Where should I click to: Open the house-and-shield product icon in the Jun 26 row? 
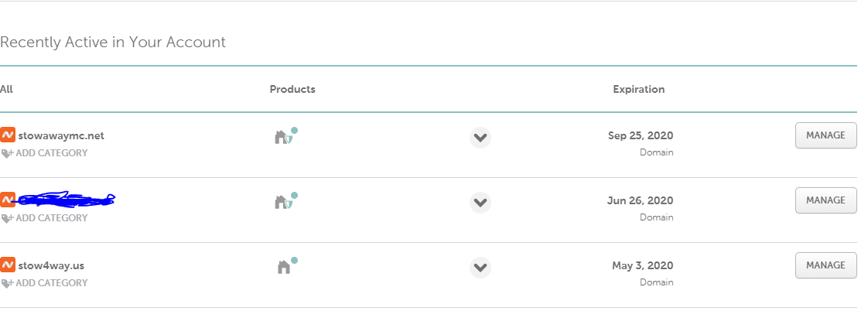283,201
